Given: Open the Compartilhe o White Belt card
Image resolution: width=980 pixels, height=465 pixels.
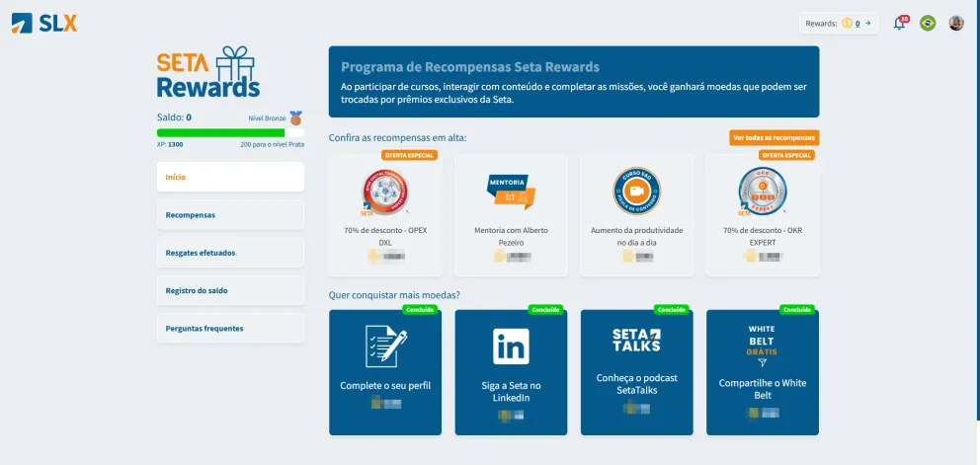Looking at the screenshot, I should coord(763,372).
